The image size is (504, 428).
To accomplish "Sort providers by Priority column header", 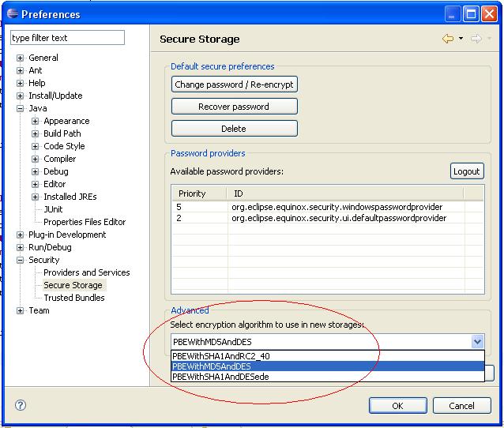I will coord(192,193).
